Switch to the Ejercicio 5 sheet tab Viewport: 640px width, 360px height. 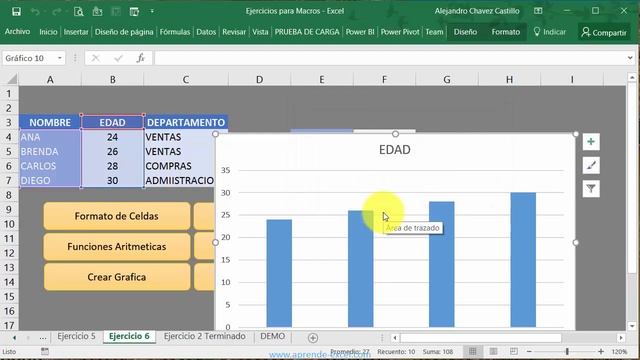(x=76, y=336)
